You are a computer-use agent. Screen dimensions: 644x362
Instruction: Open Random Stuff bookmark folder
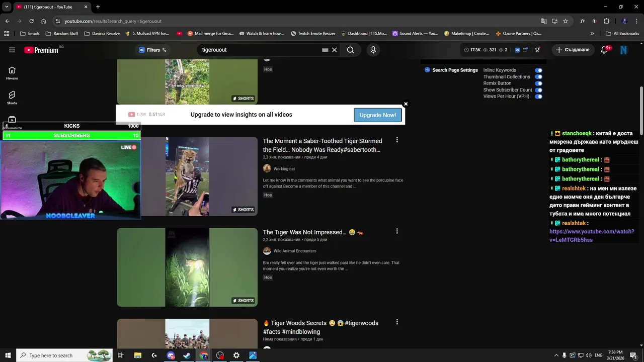(62, 34)
